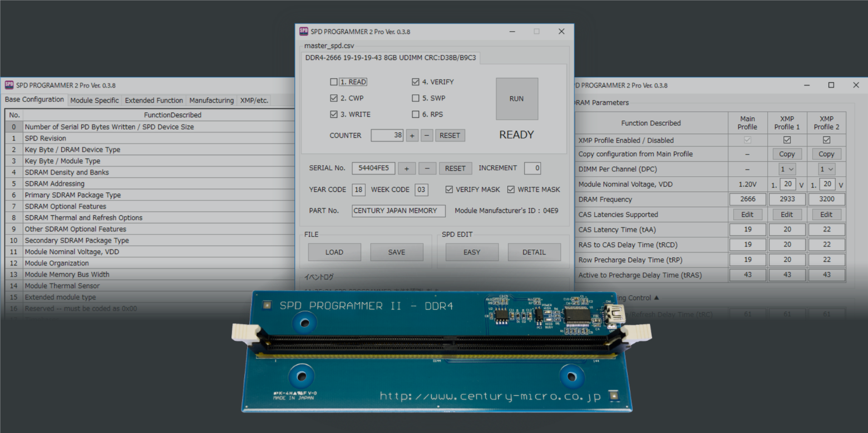This screenshot has height=433, width=868.
Task: Select the Module Organization row
Action: pyautogui.click(x=150, y=263)
